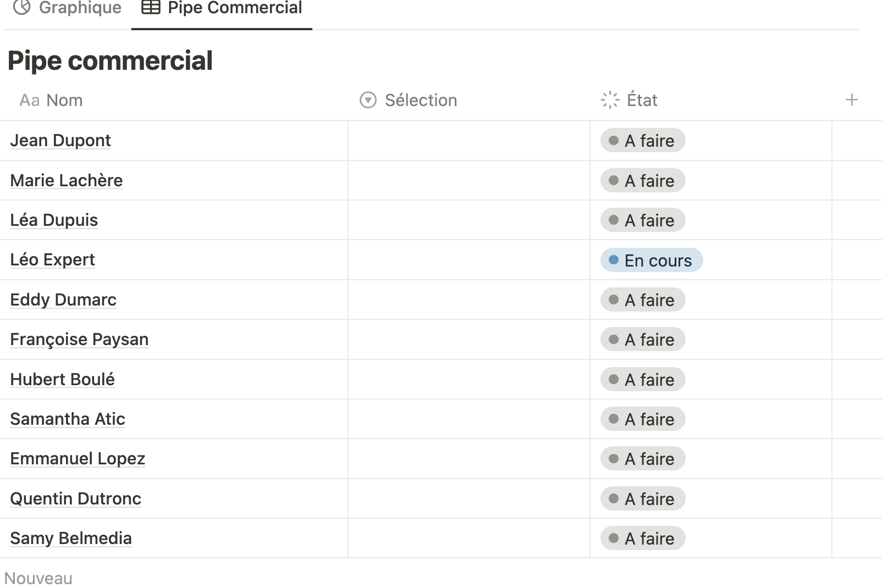Open Léo Expert's En cours status
Viewport: 882px width, 588px height.
pos(652,260)
